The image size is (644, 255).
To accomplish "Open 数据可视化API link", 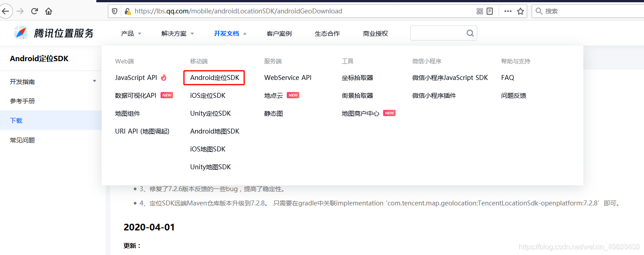I will coord(136,95).
